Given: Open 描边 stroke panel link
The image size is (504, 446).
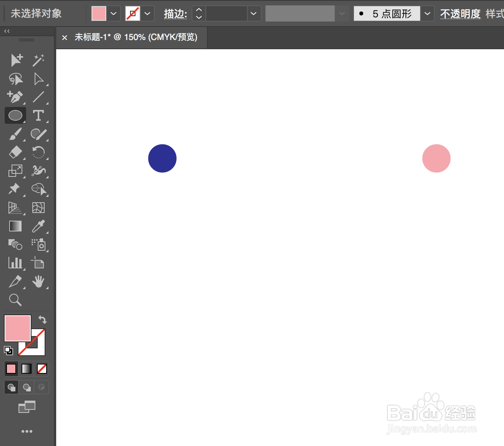Looking at the screenshot, I should tap(175, 14).
